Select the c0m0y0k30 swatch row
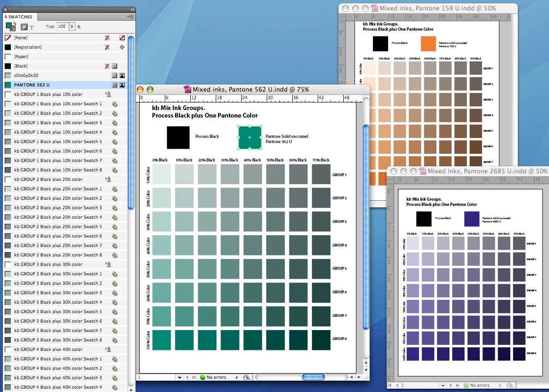Image resolution: width=549 pixels, height=392 pixels. point(66,75)
